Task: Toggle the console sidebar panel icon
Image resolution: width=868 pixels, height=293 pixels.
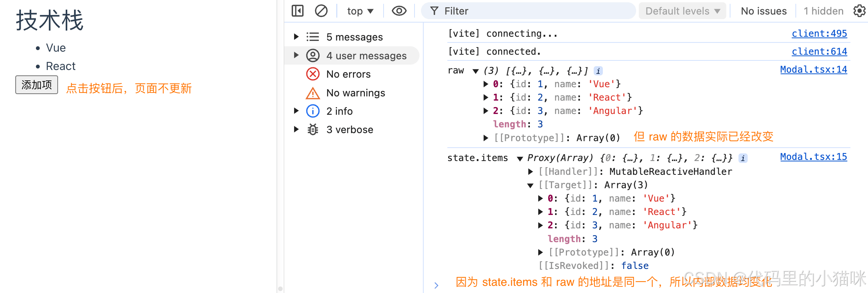Action: [x=297, y=11]
